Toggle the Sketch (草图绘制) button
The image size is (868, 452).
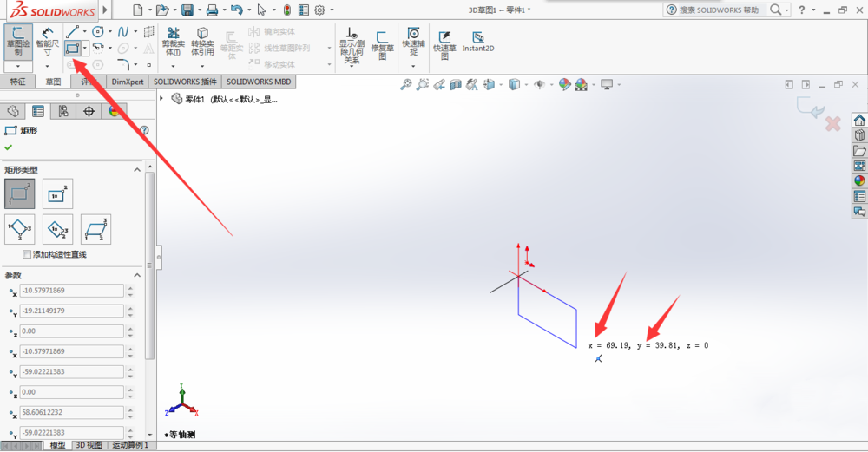18,42
